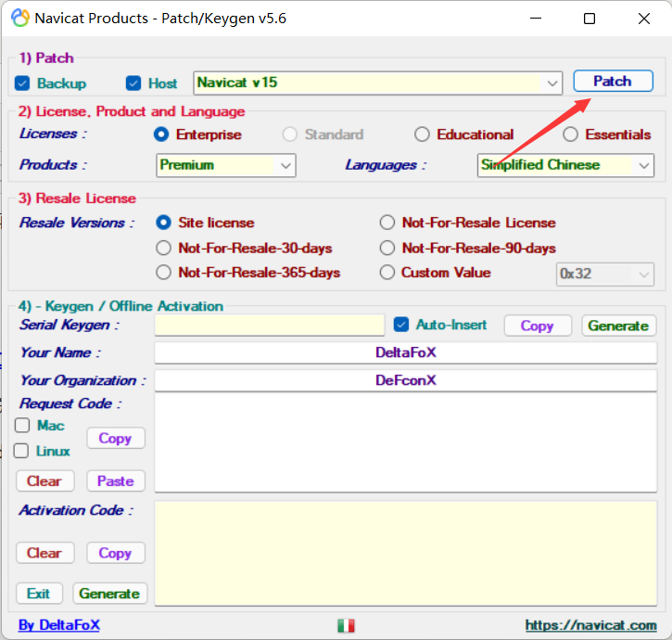Image resolution: width=672 pixels, height=640 pixels.
Task: Open the Products dropdown showing Premium
Action: click(x=285, y=166)
